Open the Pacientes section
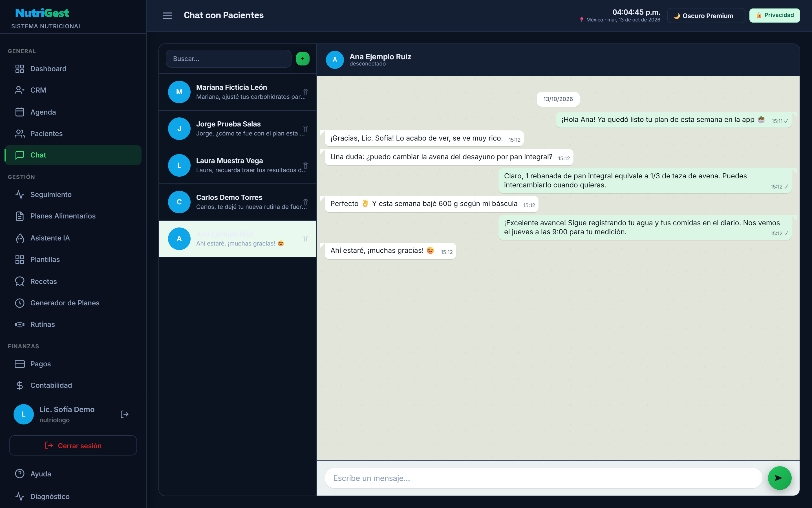812x508 pixels. tap(73, 134)
